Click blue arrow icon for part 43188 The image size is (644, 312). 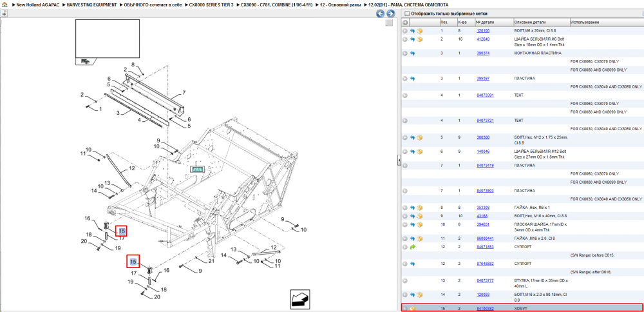click(412, 216)
